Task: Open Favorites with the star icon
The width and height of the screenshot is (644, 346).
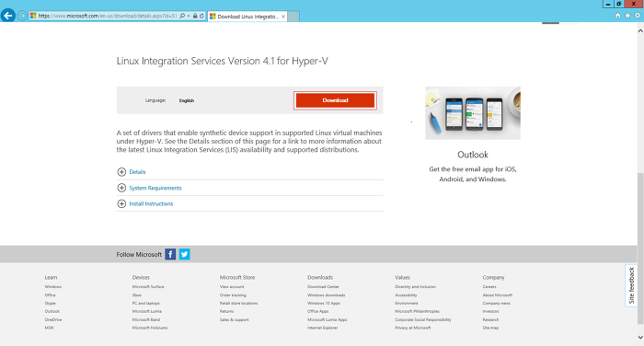Action: 627,16
